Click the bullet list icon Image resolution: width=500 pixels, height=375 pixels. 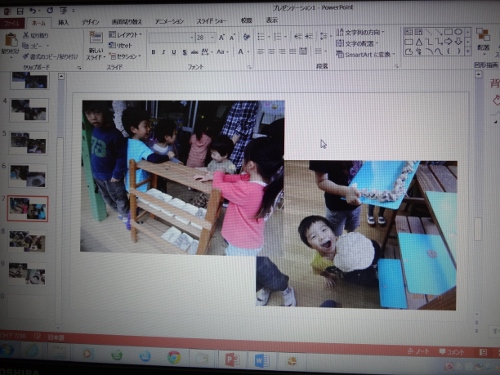pos(261,37)
